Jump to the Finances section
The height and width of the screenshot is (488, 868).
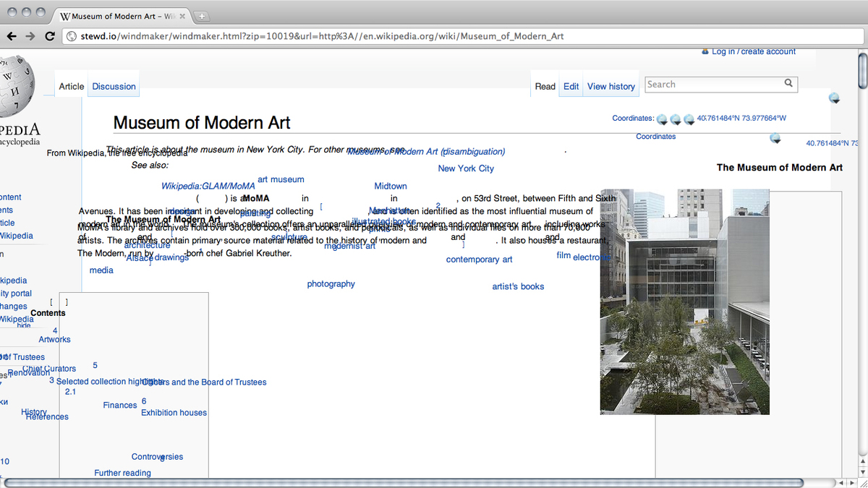pos(119,406)
